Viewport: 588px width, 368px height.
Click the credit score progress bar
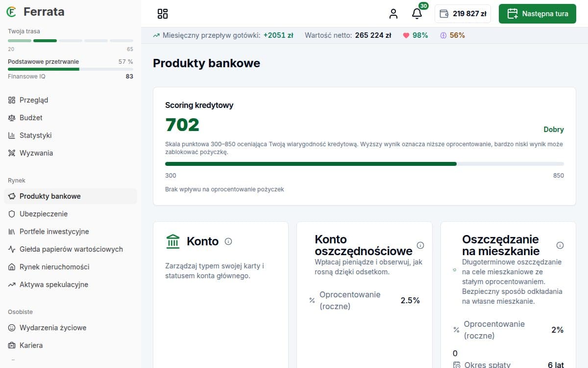[365, 164]
